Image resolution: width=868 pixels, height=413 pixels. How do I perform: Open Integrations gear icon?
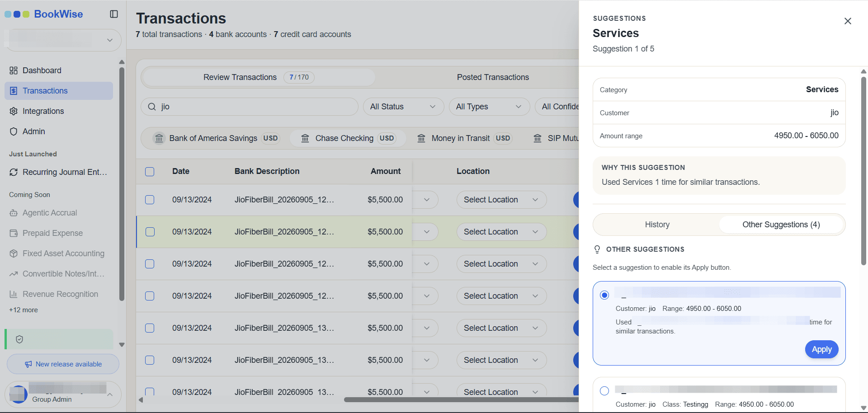click(14, 111)
